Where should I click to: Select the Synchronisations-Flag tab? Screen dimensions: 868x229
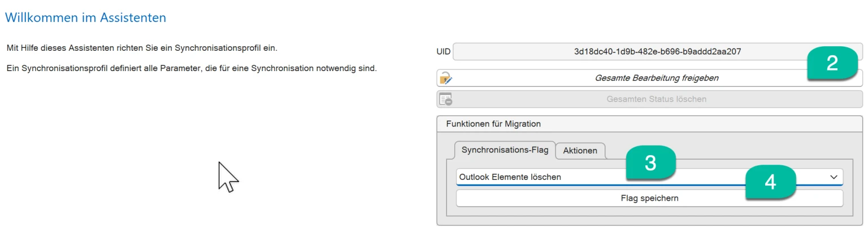click(x=505, y=150)
